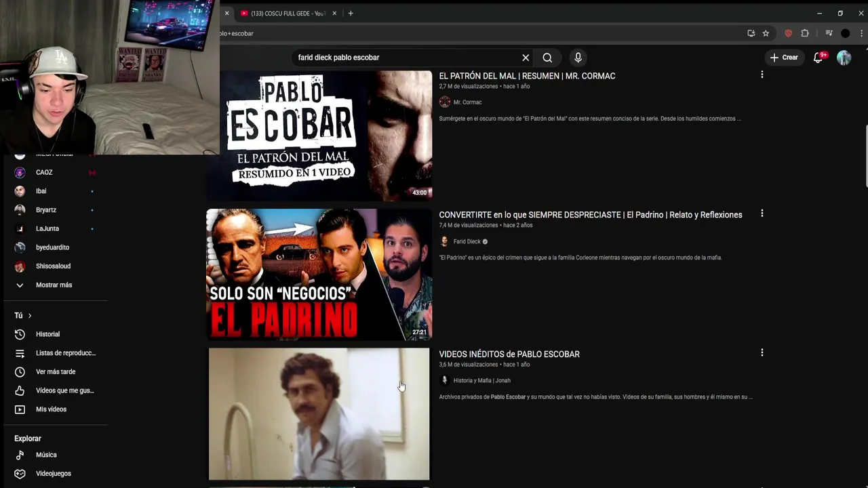This screenshot has width=868, height=488.
Task: Switch to COSCU FULL GEDE tab
Action: tap(288, 14)
